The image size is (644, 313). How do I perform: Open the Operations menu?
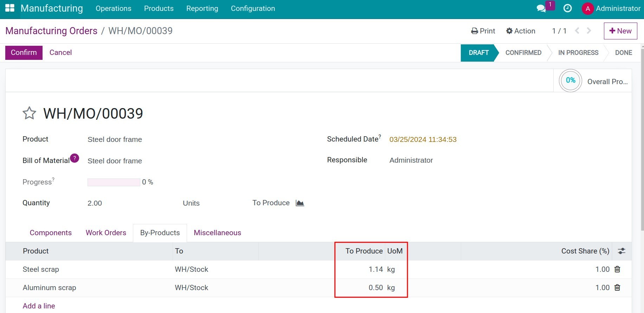coord(114,8)
